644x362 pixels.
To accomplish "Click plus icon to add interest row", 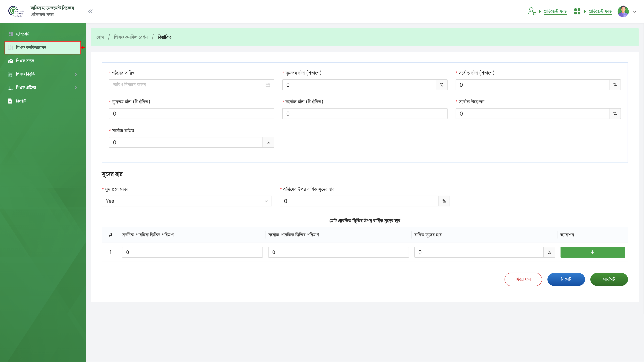I will (x=593, y=252).
